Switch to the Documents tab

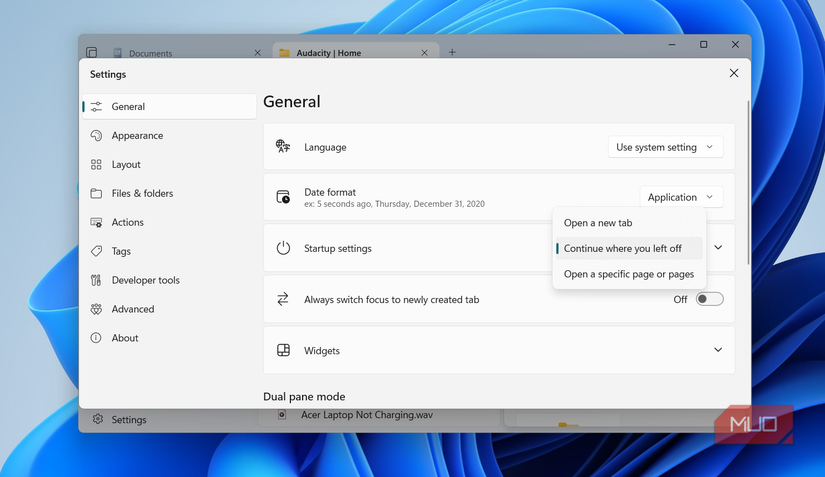point(150,53)
